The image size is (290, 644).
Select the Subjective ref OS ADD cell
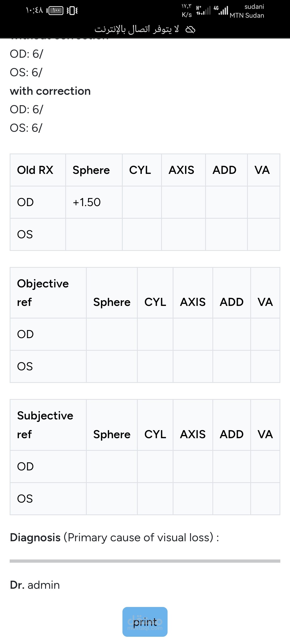click(231, 499)
